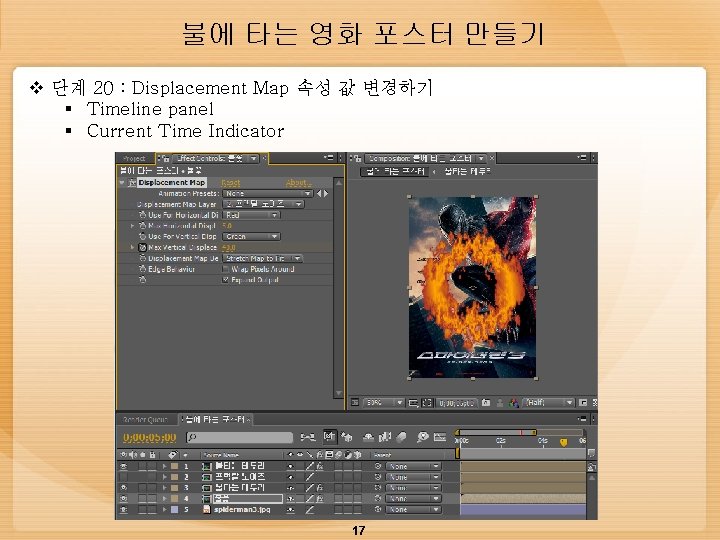Open parent dropdown for spiderman3.jpg layer
This screenshot has width=720, height=540.
point(413,510)
